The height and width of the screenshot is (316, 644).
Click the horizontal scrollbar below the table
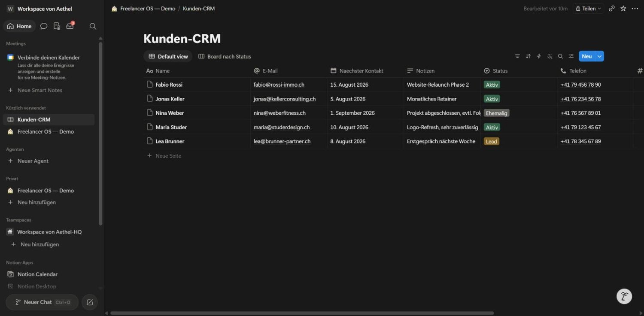(302, 313)
